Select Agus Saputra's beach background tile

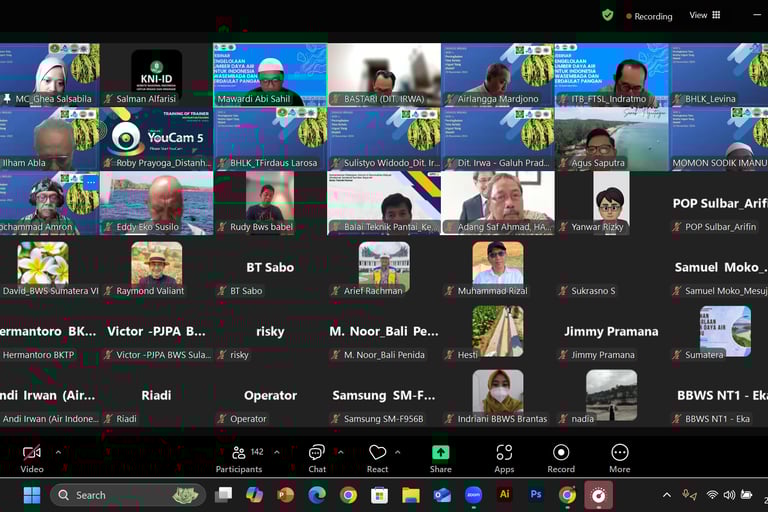(611, 139)
